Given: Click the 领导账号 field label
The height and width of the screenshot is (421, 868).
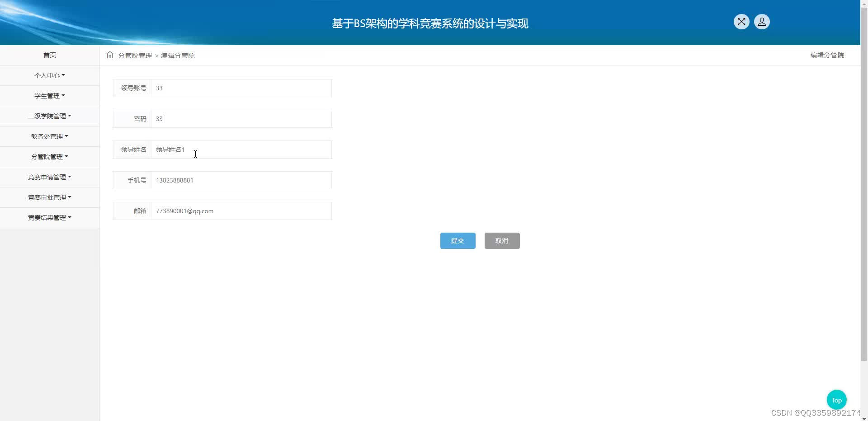Looking at the screenshot, I should click(134, 88).
